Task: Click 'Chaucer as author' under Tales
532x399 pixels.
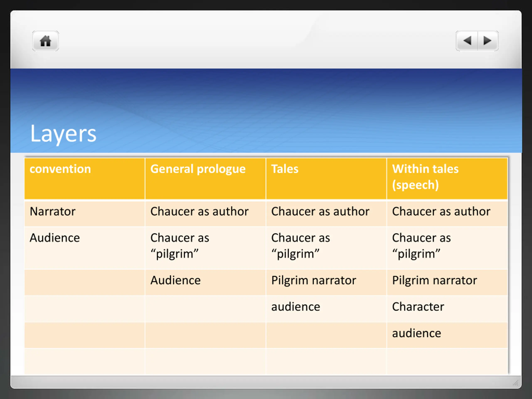Action: click(x=320, y=211)
